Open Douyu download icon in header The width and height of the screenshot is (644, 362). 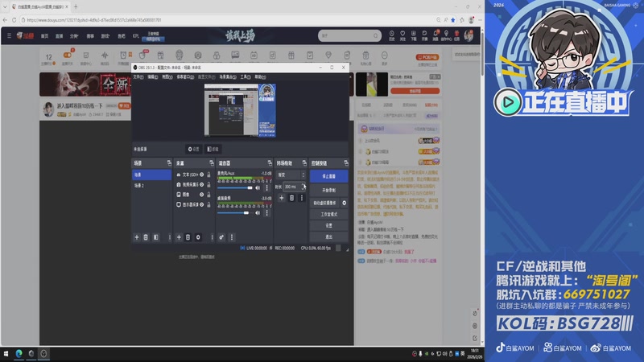(414, 35)
